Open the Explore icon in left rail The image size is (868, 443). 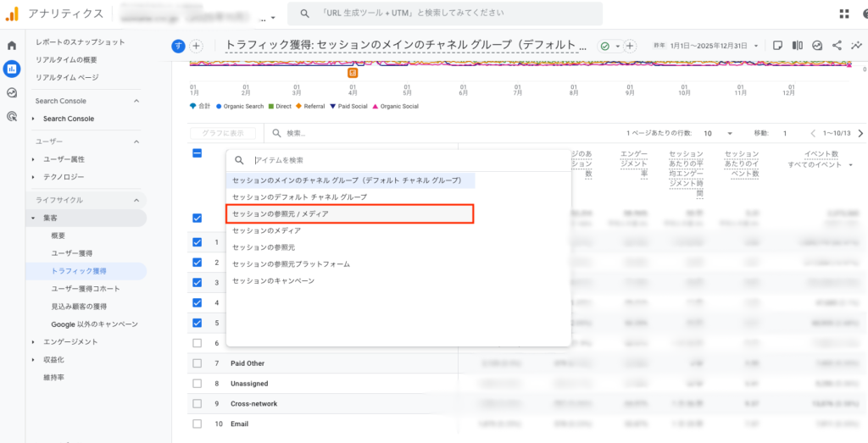(12, 93)
